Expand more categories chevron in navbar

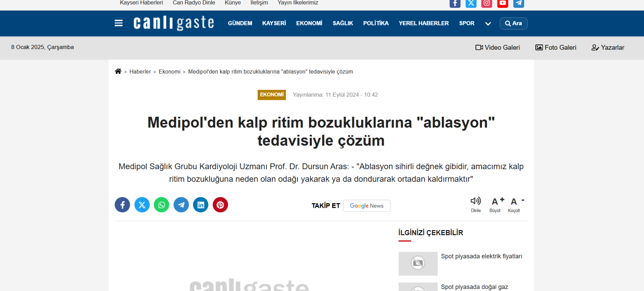[x=488, y=24]
